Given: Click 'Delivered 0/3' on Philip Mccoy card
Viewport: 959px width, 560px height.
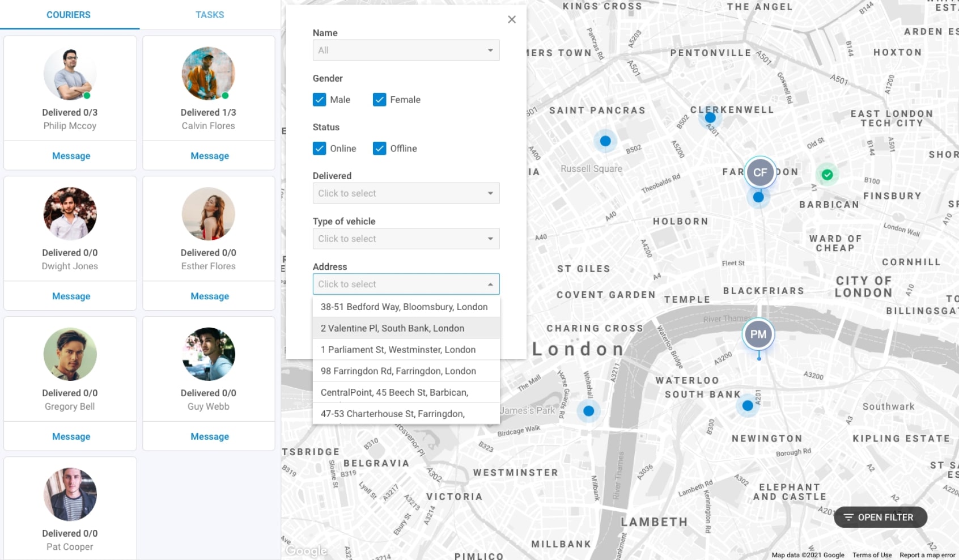Looking at the screenshot, I should point(70,112).
